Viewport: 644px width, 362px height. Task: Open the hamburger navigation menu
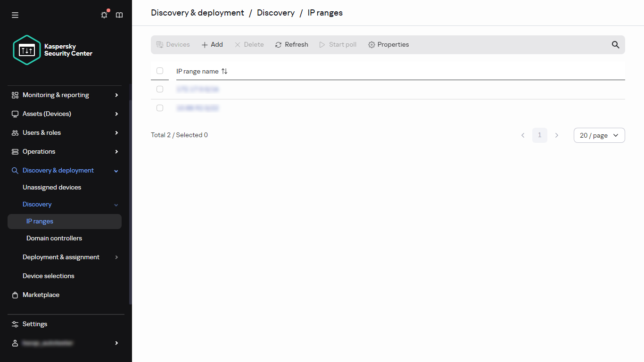pos(15,15)
